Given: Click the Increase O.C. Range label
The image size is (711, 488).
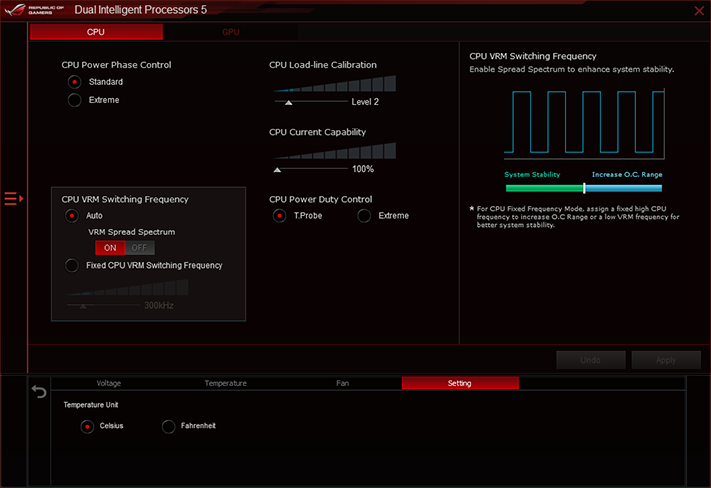Looking at the screenshot, I should pos(627,175).
